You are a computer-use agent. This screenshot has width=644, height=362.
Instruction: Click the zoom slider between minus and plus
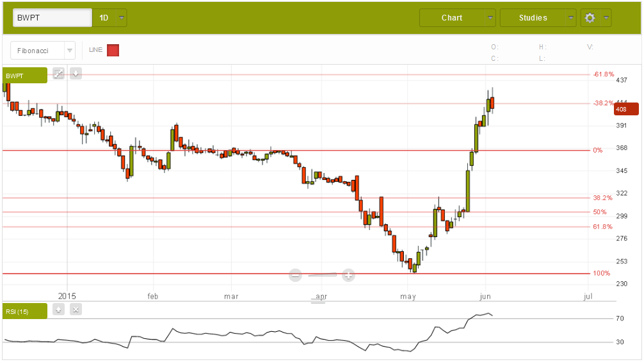[322, 276]
